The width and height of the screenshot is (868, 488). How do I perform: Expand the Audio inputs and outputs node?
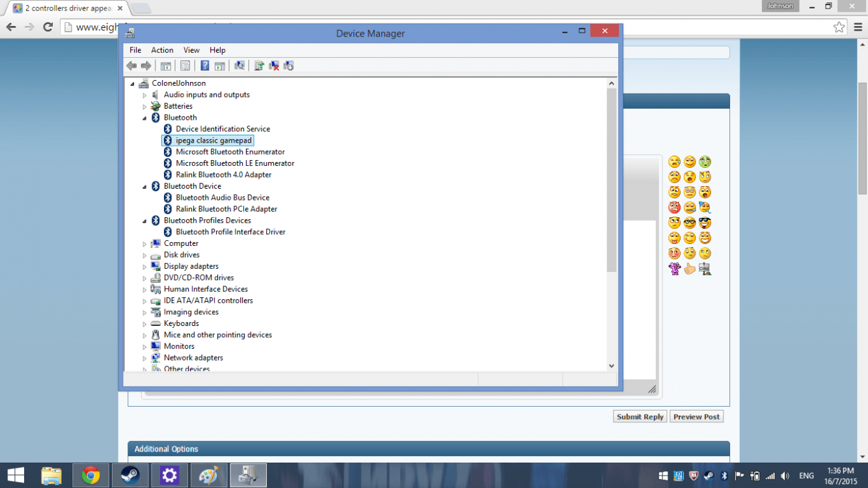(x=144, y=95)
